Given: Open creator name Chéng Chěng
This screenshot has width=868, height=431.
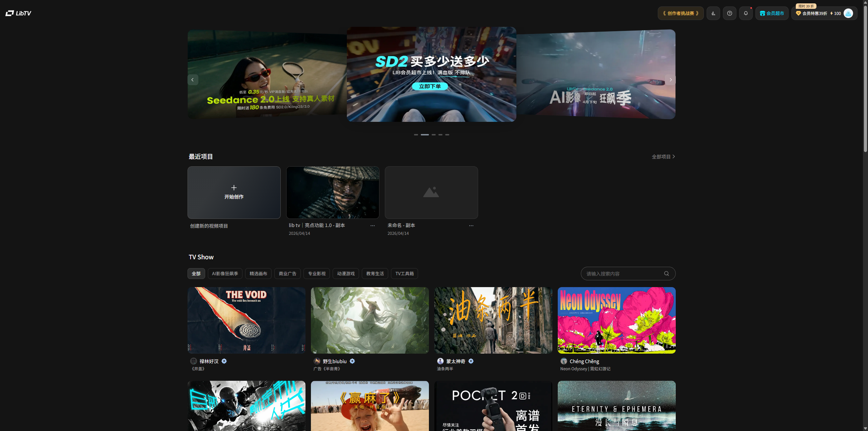Looking at the screenshot, I should 584,361.
